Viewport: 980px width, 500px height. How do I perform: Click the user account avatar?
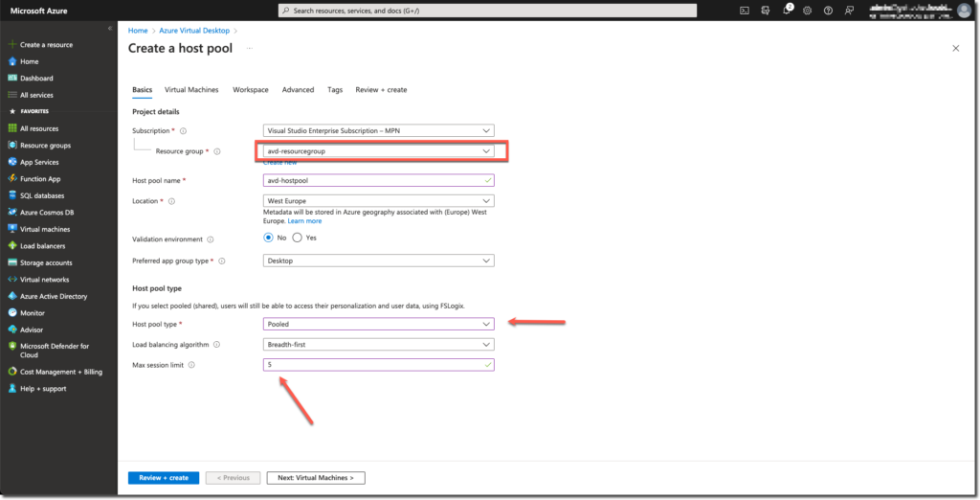(x=963, y=11)
